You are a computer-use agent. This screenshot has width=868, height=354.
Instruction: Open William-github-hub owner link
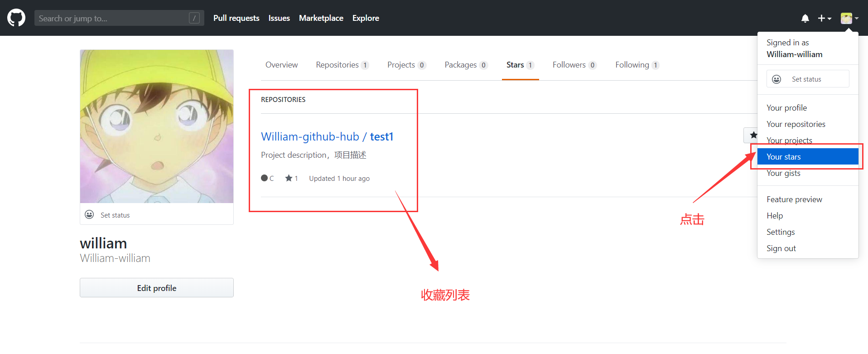310,136
